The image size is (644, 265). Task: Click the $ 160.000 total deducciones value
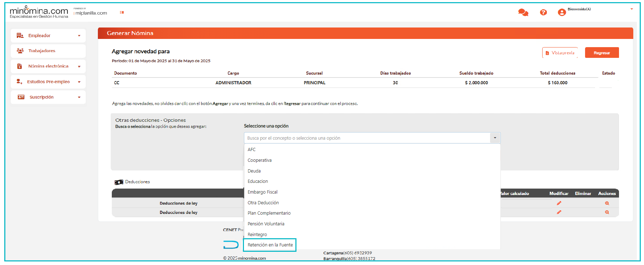[558, 83]
